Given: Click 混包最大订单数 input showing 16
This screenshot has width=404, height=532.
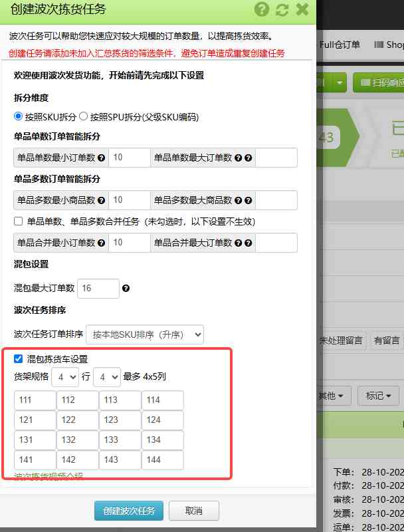Looking at the screenshot, I should pos(98,289).
